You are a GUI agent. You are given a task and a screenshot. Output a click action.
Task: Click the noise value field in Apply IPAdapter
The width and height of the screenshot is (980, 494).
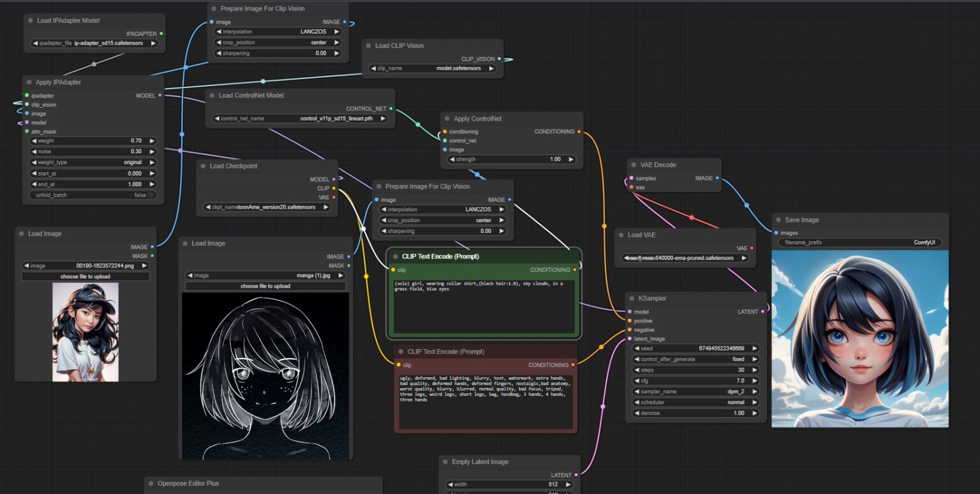(x=93, y=151)
